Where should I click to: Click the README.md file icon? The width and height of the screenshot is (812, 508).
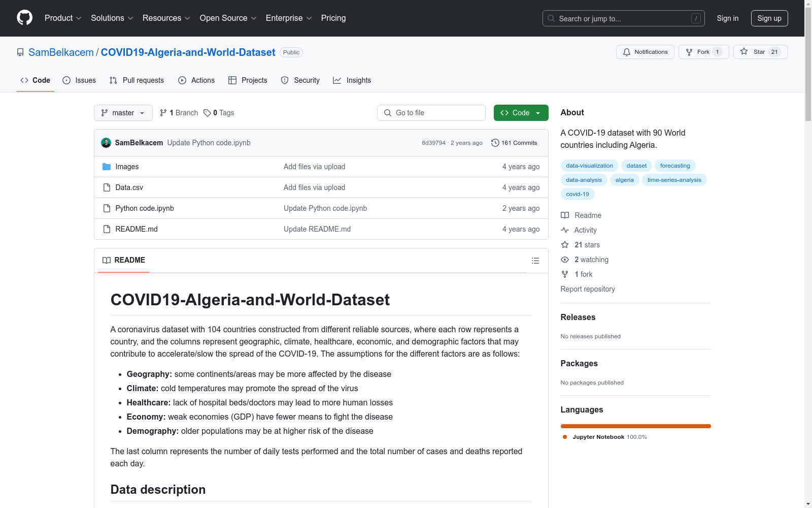click(x=107, y=229)
